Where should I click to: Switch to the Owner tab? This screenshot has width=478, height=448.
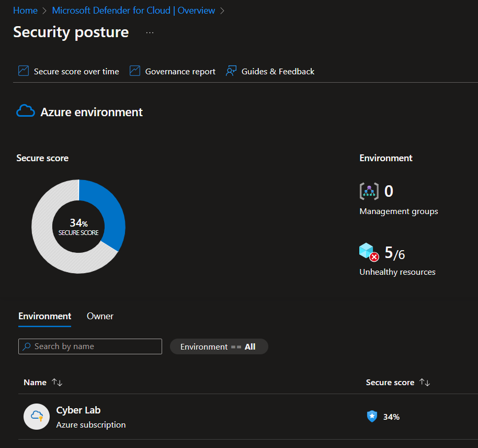click(100, 316)
